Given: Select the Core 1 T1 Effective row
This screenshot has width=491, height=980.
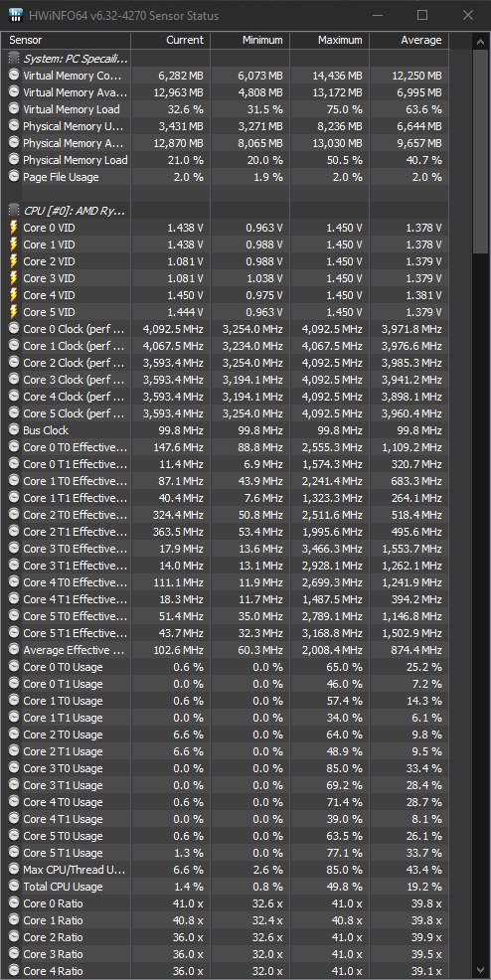Looking at the screenshot, I should coord(227,498).
